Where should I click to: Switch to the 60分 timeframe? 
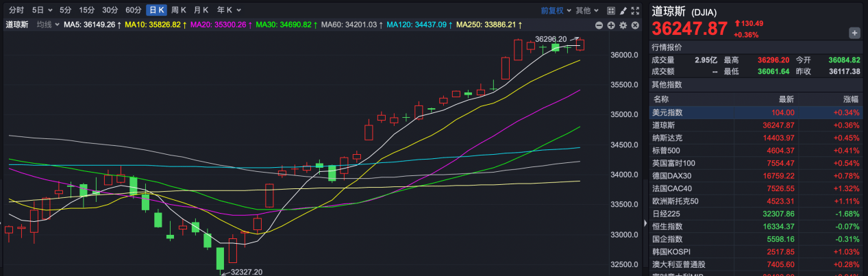tap(133, 10)
